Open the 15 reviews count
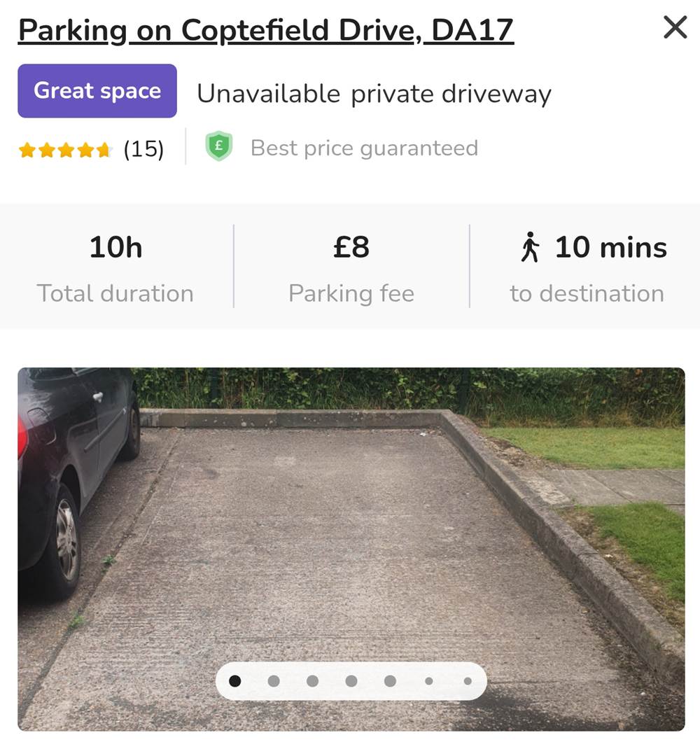This screenshot has width=700, height=742. click(143, 149)
